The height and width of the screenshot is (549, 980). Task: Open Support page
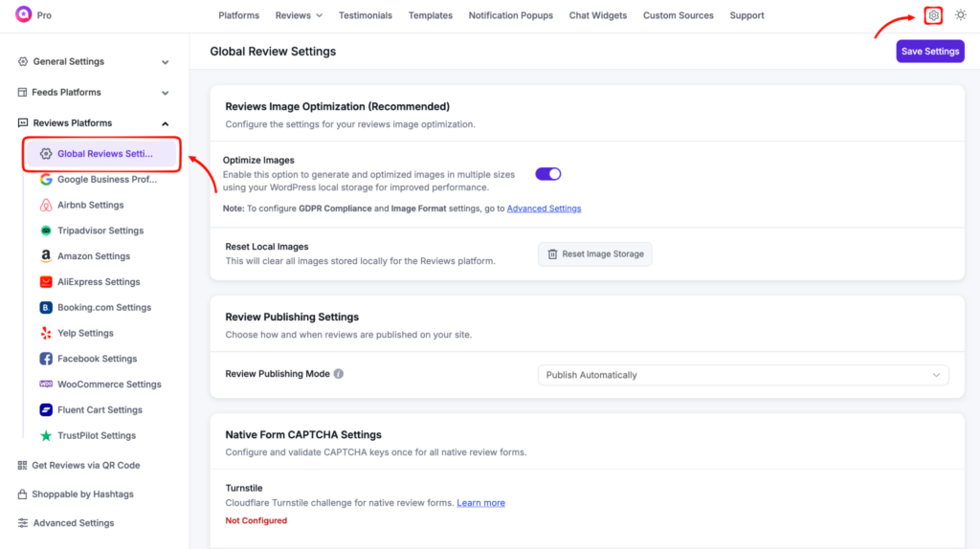tap(746, 15)
